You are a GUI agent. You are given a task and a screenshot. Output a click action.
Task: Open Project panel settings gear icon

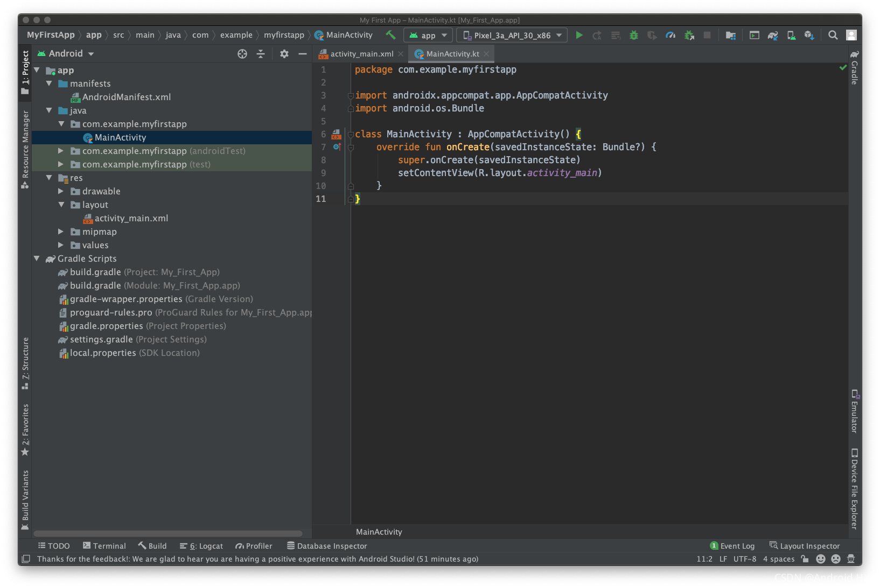tap(284, 54)
